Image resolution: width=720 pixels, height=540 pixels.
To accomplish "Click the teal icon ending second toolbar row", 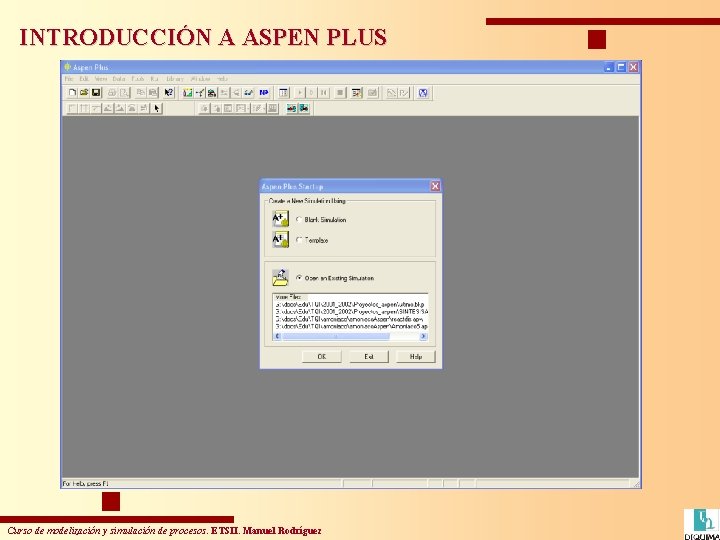I will point(304,108).
